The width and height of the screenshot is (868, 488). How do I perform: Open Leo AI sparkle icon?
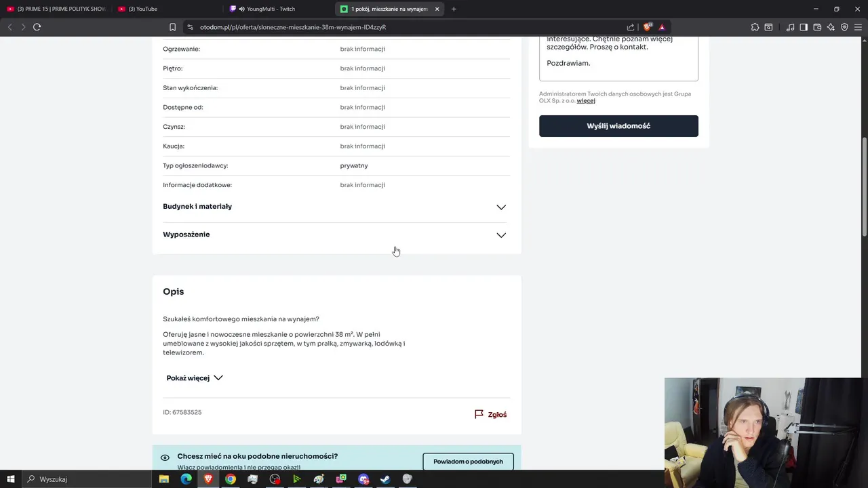[831, 27]
